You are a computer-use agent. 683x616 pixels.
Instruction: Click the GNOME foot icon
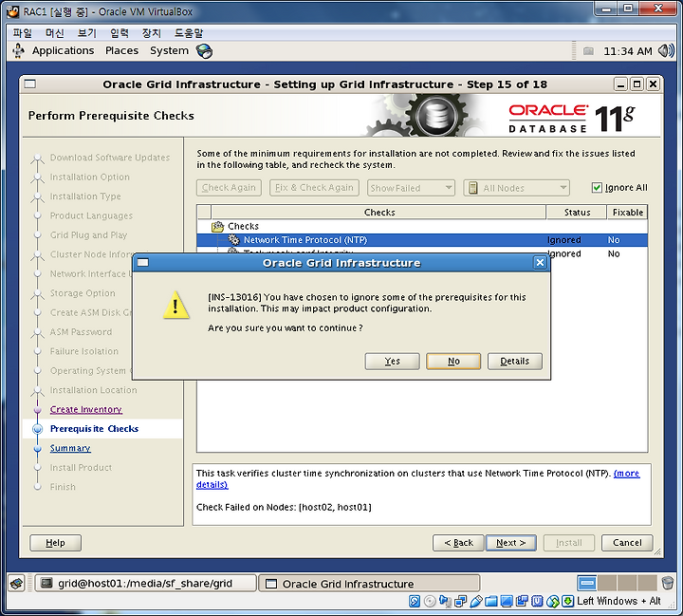point(18,51)
